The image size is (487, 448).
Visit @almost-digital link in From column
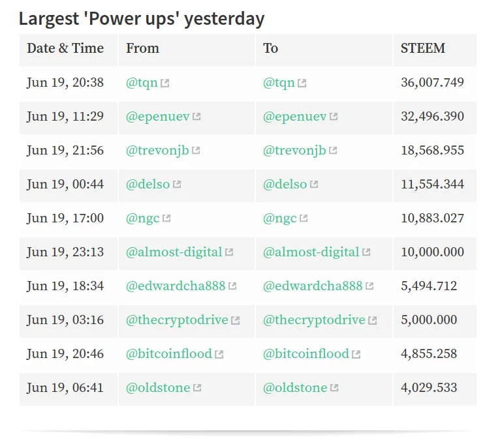coord(174,252)
